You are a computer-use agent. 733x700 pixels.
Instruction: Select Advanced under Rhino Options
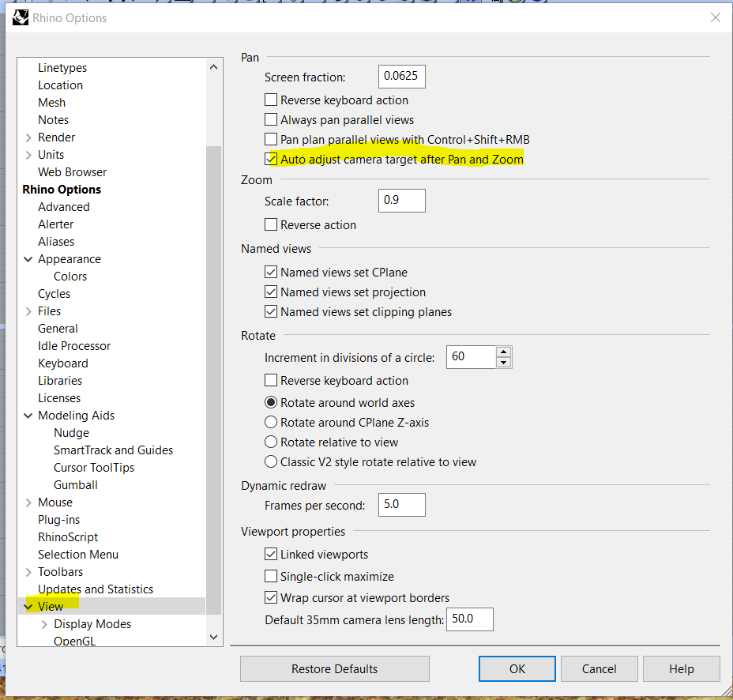click(x=63, y=207)
